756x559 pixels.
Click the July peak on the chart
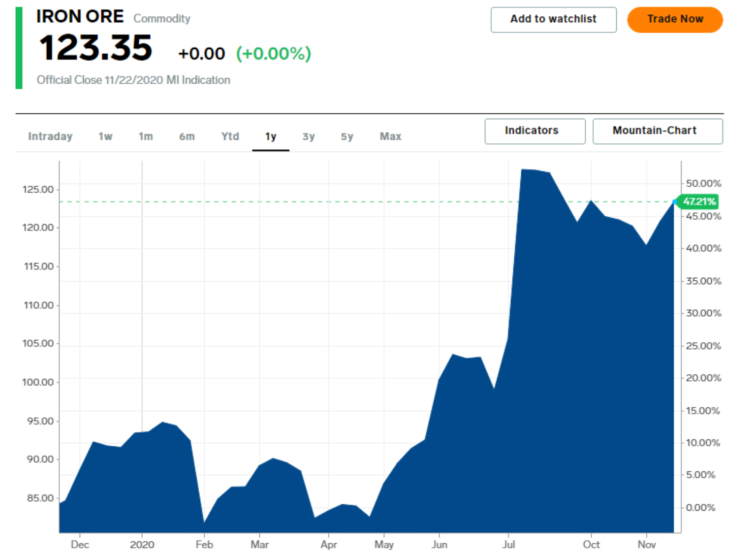[x=523, y=170]
